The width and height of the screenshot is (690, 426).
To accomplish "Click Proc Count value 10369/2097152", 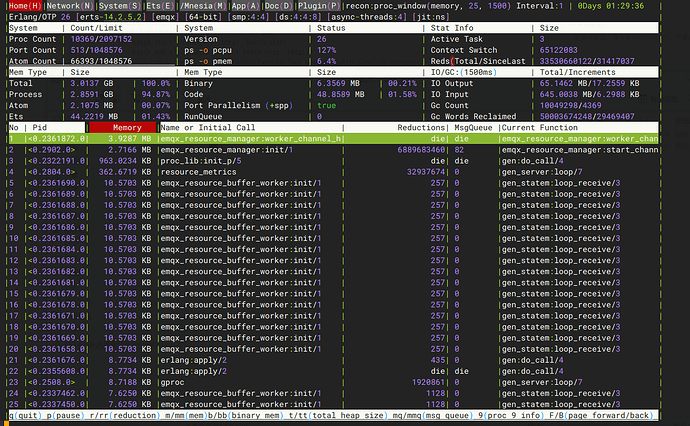I will [x=101, y=39].
